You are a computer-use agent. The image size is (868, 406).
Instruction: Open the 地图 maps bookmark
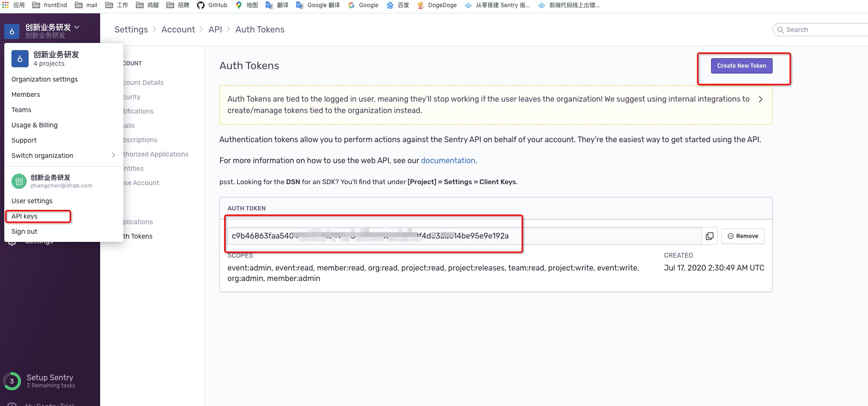point(247,5)
